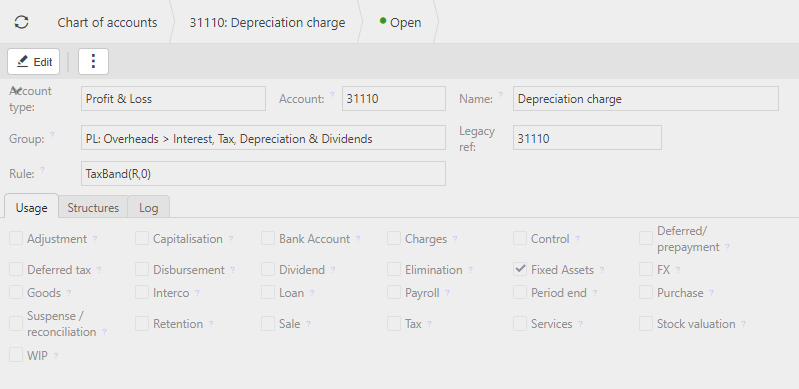Click help icon beside Goods
Viewport: 799px width, 389px height.
point(69,293)
